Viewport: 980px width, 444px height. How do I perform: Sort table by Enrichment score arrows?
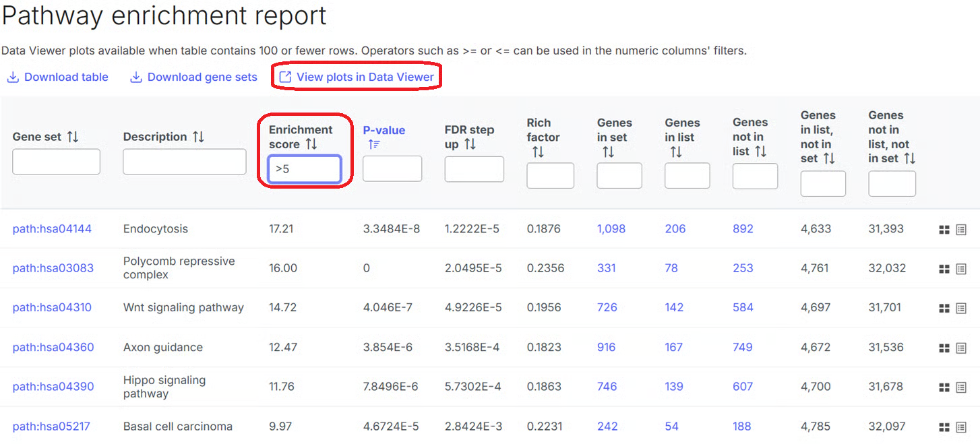pos(311,144)
